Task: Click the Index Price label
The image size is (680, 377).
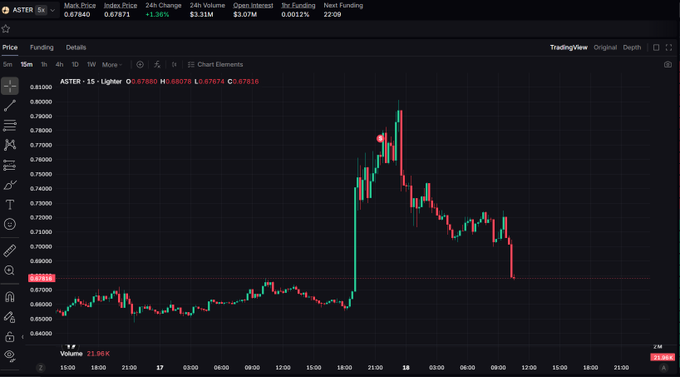Action: (x=121, y=6)
